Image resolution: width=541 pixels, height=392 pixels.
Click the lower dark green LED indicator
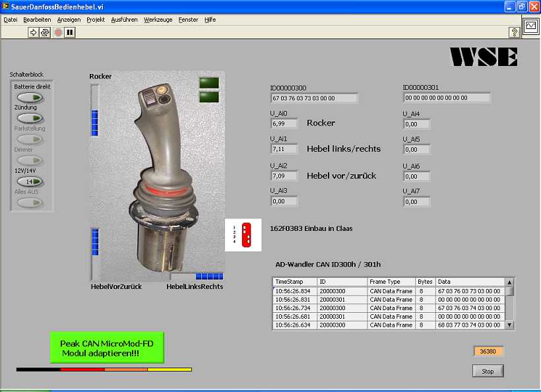209,97
